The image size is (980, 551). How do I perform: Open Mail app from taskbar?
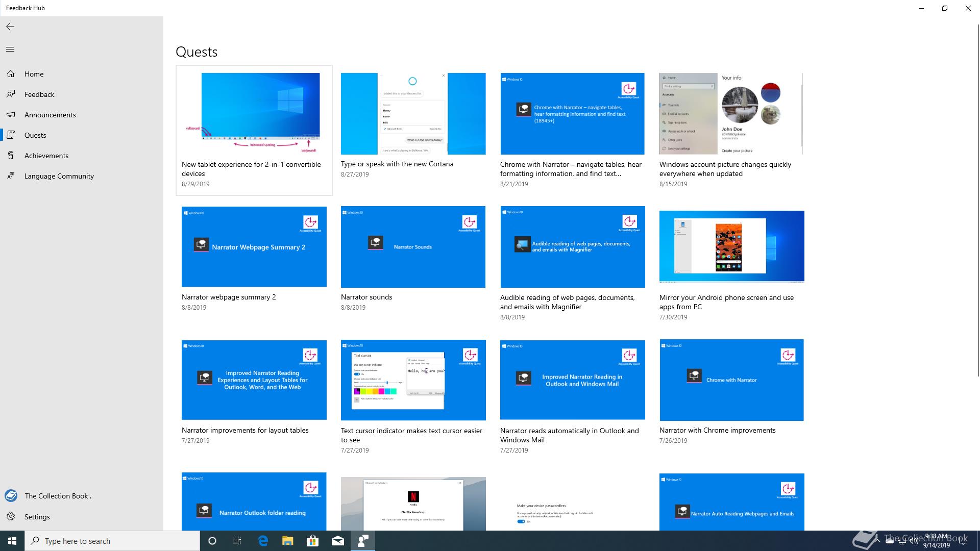coord(338,541)
